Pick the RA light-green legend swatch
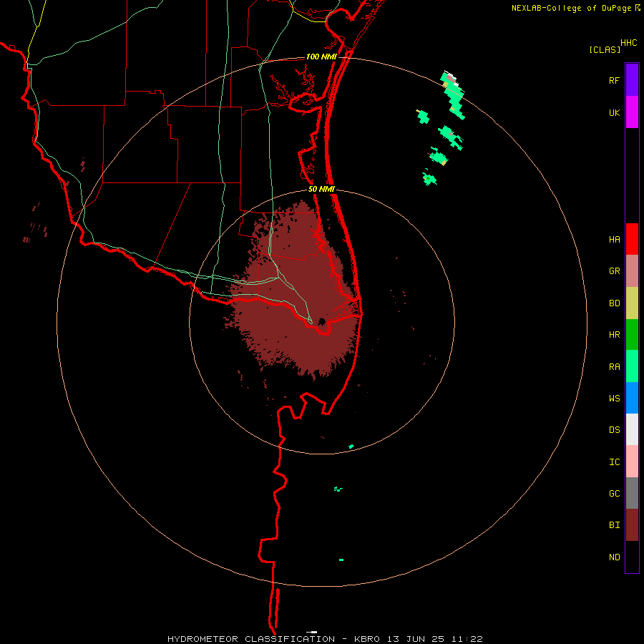Viewport: 644px width, 644px height. [632, 366]
